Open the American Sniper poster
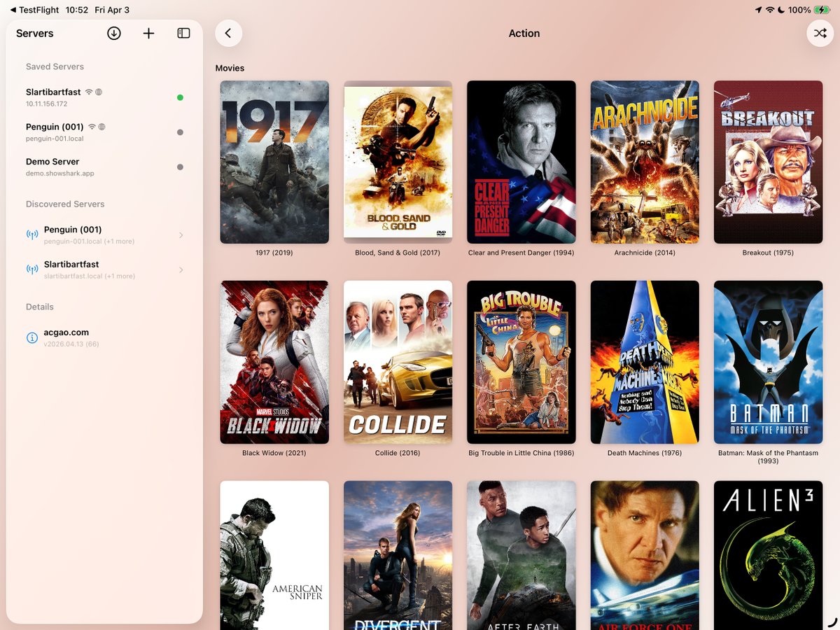The image size is (840, 630). pos(274,555)
